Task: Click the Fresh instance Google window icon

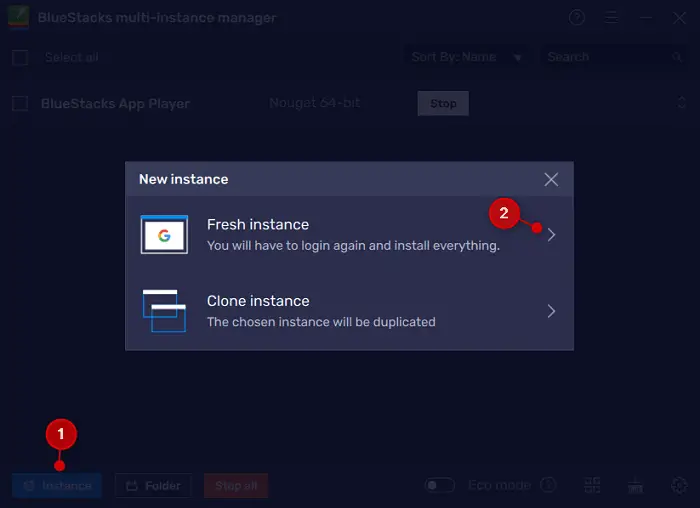Action: tap(164, 234)
